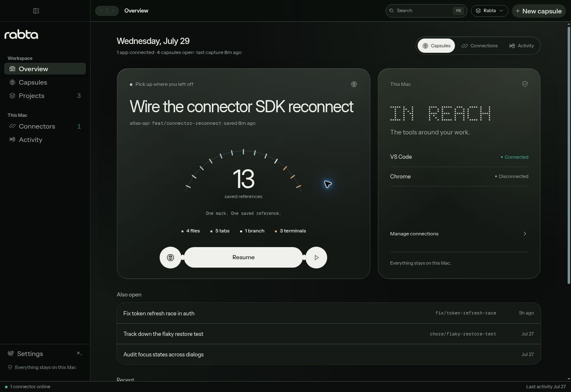The height and width of the screenshot is (392, 571).
Task: Open Projects in the sidebar
Action: (45, 96)
